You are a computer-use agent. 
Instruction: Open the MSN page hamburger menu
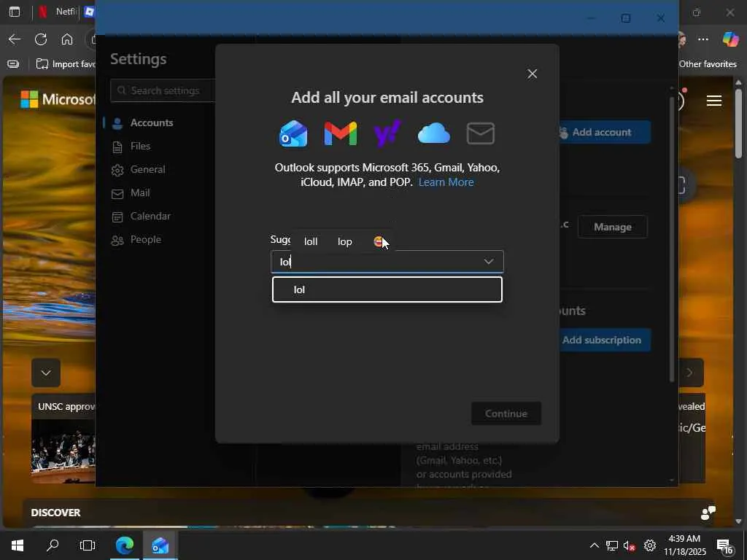tap(713, 101)
